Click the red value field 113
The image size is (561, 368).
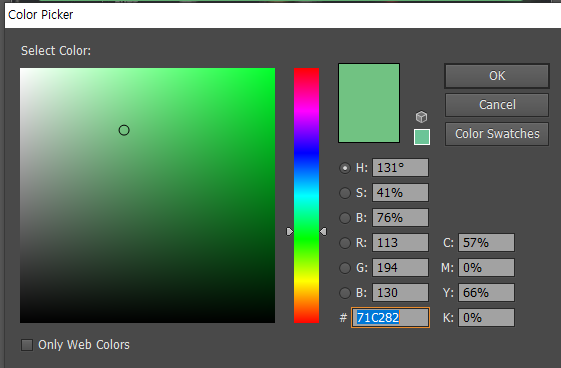tap(400, 243)
